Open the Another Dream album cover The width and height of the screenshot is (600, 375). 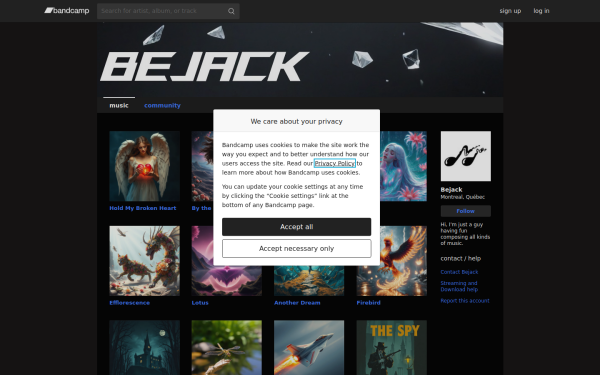[x=309, y=281]
